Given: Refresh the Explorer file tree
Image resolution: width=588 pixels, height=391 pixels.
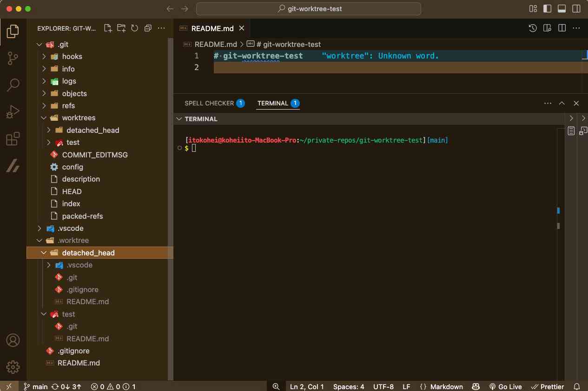Looking at the screenshot, I should [134, 28].
